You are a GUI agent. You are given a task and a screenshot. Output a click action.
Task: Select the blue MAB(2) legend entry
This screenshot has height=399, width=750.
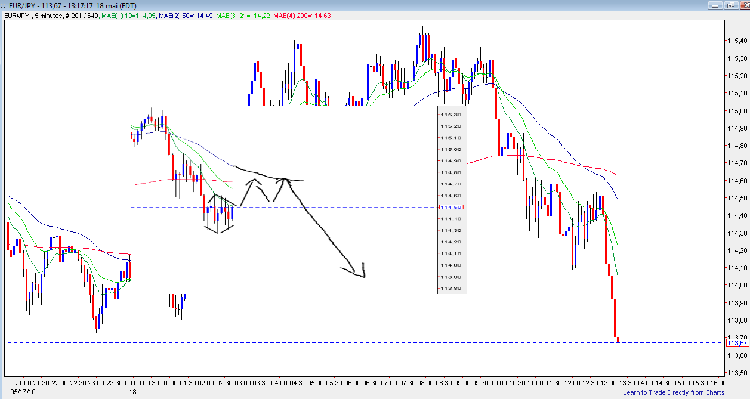186,16
